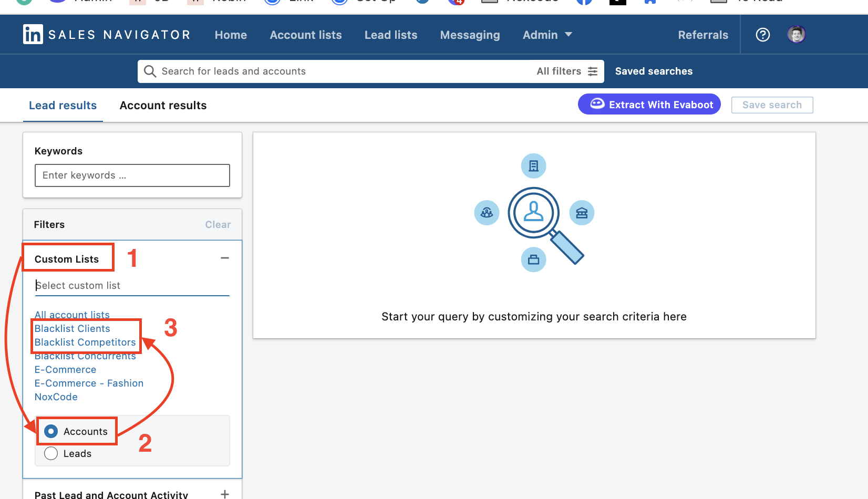Open the help question mark icon

pos(762,35)
